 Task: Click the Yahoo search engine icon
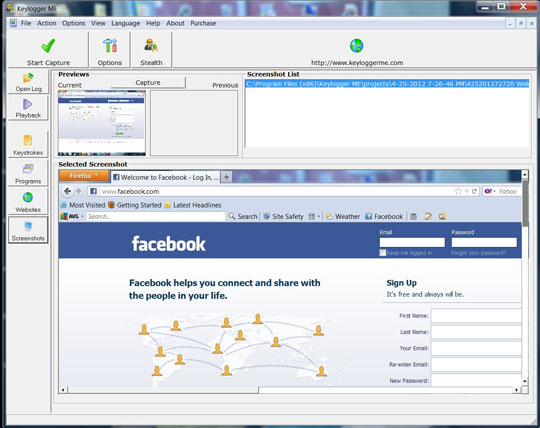pyautogui.click(x=488, y=191)
